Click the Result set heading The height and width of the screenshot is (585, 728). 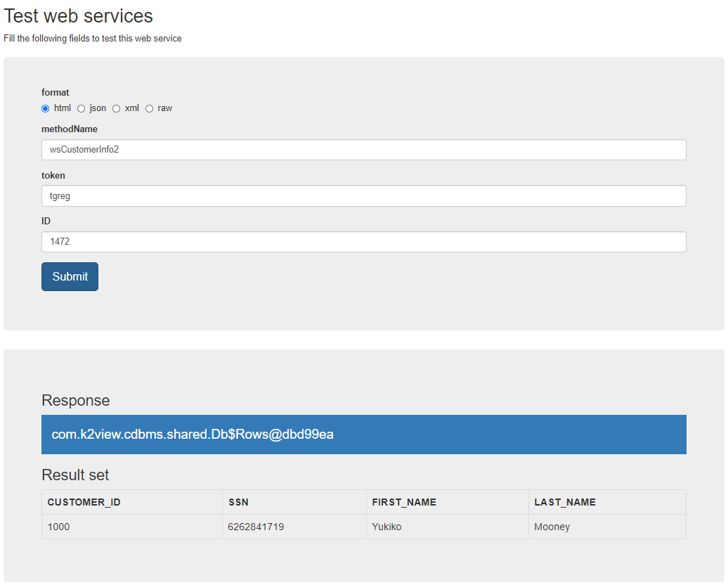pyautogui.click(x=75, y=475)
